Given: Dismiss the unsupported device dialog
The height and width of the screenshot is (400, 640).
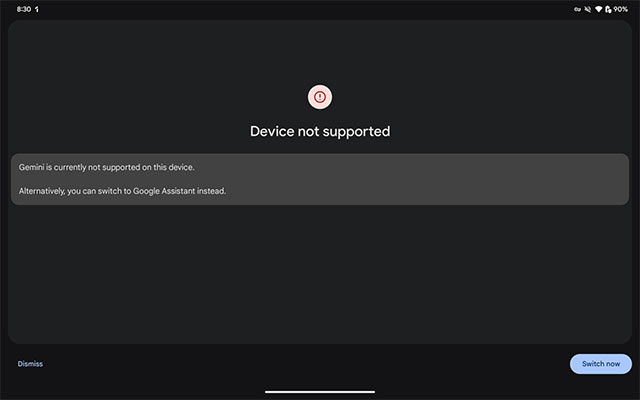Looking at the screenshot, I should click(x=30, y=364).
